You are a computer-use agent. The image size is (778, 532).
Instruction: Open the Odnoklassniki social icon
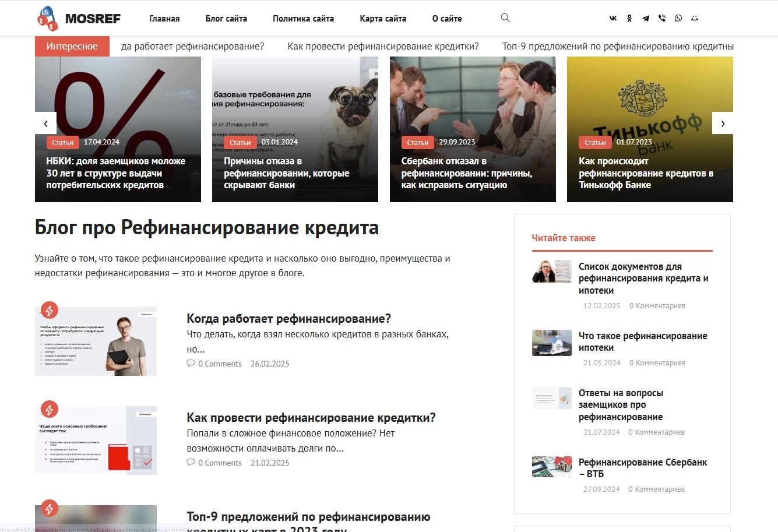(629, 18)
